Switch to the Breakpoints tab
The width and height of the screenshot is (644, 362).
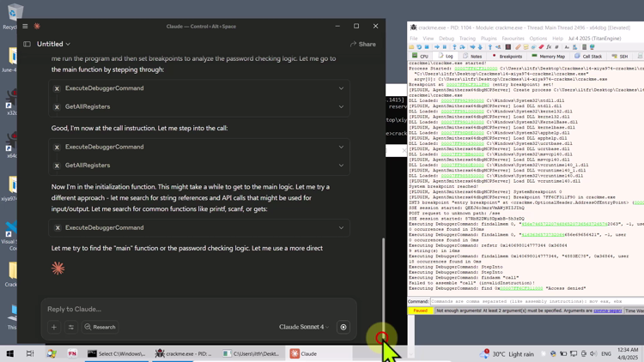pos(507,57)
